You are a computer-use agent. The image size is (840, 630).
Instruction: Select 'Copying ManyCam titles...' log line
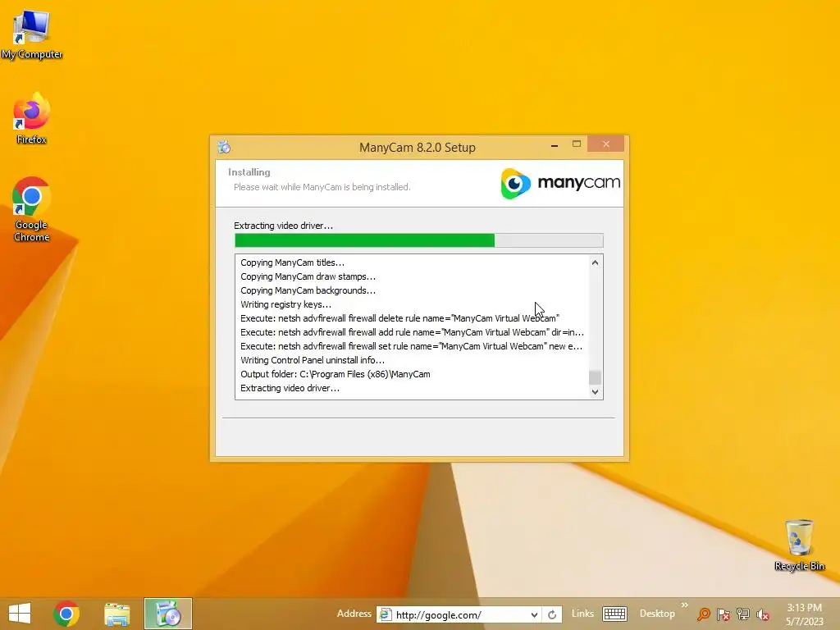pos(293,262)
